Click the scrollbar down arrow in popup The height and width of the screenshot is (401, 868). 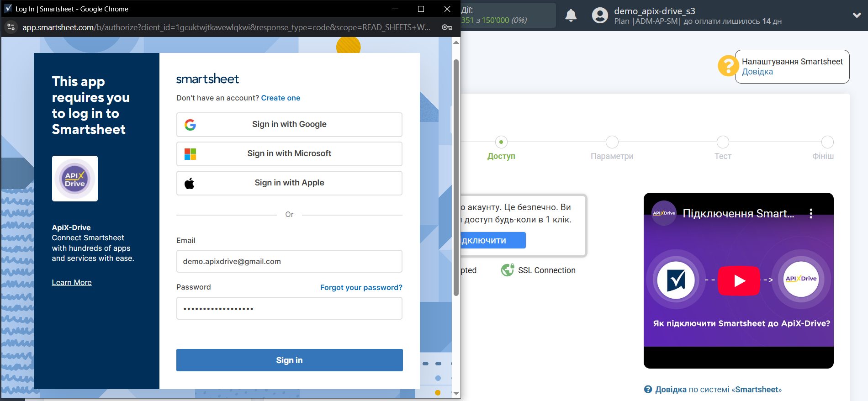point(456,393)
